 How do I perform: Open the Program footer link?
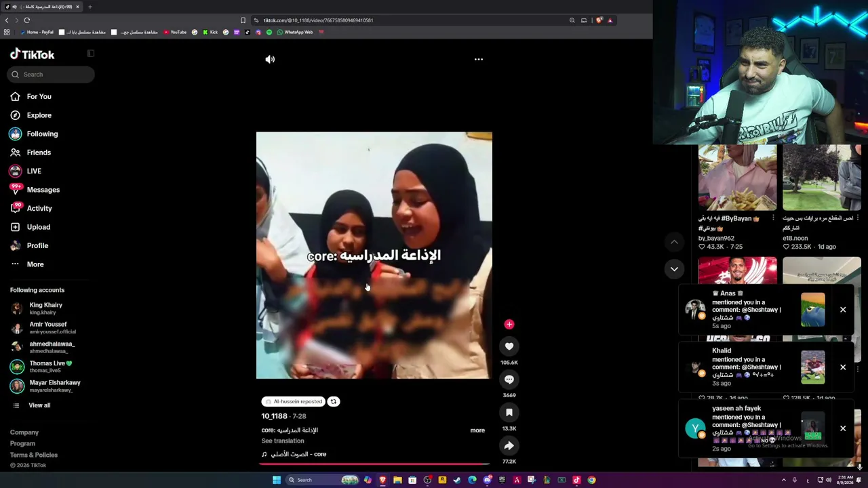click(x=22, y=444)
